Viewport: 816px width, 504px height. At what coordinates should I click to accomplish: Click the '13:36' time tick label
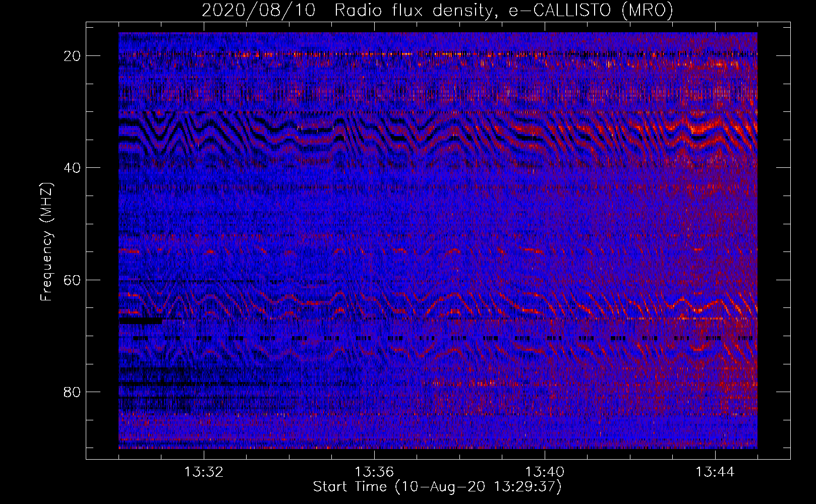pyautogui.click(x=374, y=472)
